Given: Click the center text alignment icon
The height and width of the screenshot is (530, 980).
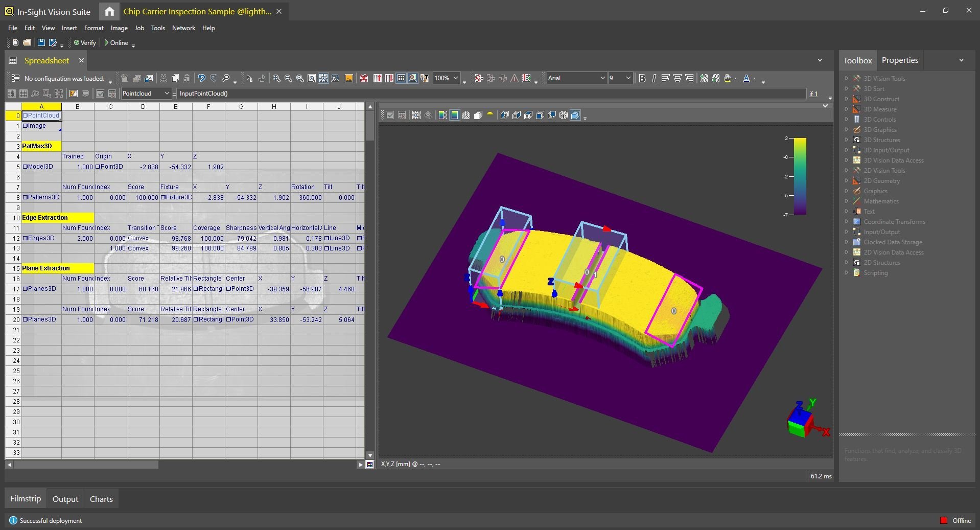Looking at the screenshot, I should [x=678, y=78].
